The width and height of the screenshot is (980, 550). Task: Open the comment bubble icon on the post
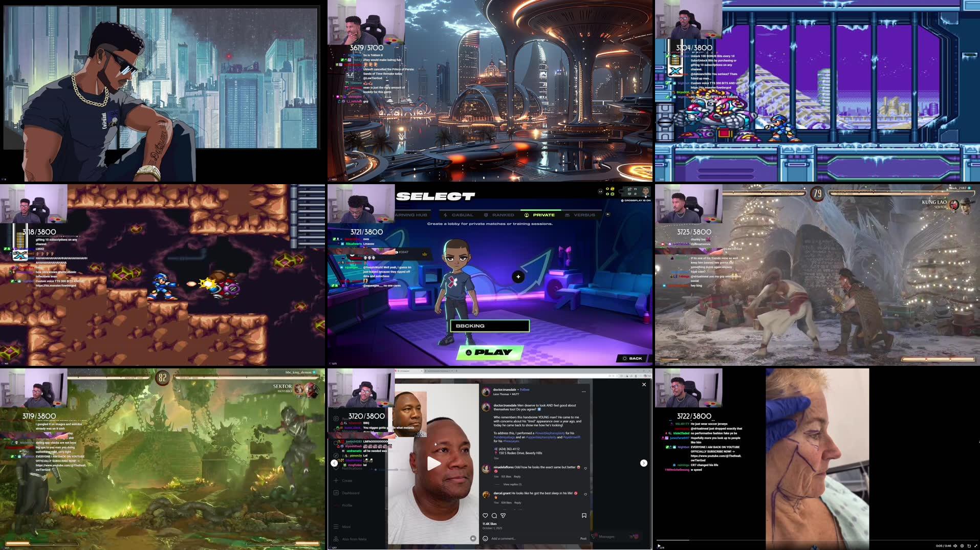[x=494, y=516]
